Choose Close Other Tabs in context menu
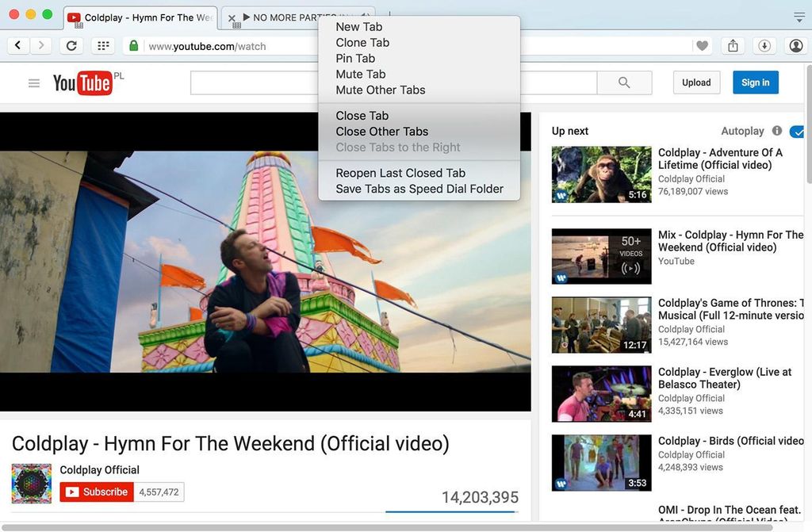 pos(381,132)
